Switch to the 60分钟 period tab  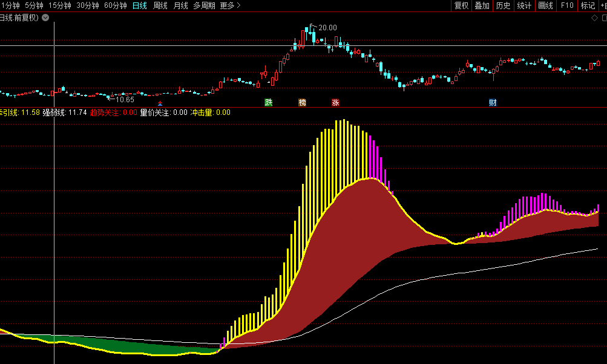click(115, 5)
